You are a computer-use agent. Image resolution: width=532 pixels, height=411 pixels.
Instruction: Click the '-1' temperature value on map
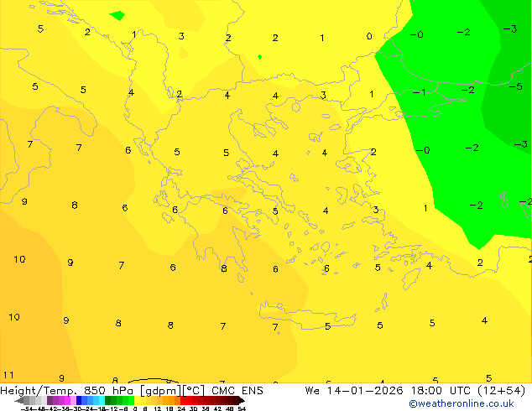click(419, 92)
